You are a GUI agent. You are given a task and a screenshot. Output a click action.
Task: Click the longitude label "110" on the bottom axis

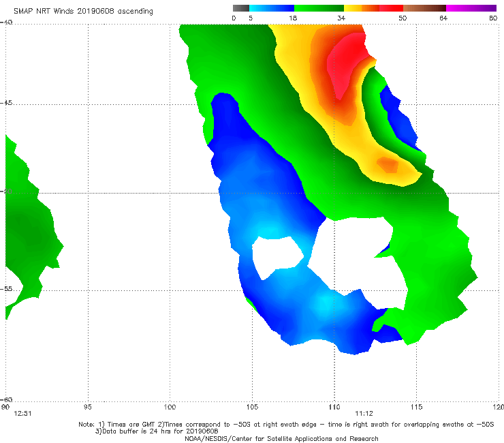(334, 407)
